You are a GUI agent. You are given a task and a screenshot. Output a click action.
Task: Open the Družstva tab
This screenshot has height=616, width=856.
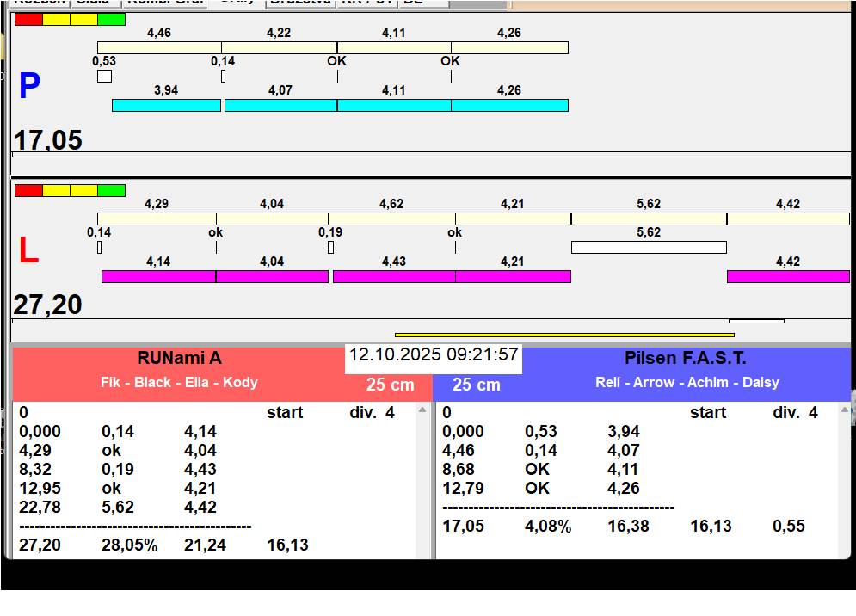pyautogui.click(x=299, y=3)
